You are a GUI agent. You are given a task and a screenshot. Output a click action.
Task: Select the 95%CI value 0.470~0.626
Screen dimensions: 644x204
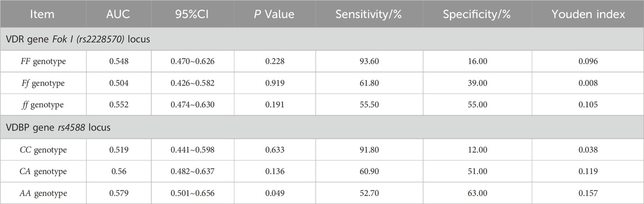(x=192, y=61)
